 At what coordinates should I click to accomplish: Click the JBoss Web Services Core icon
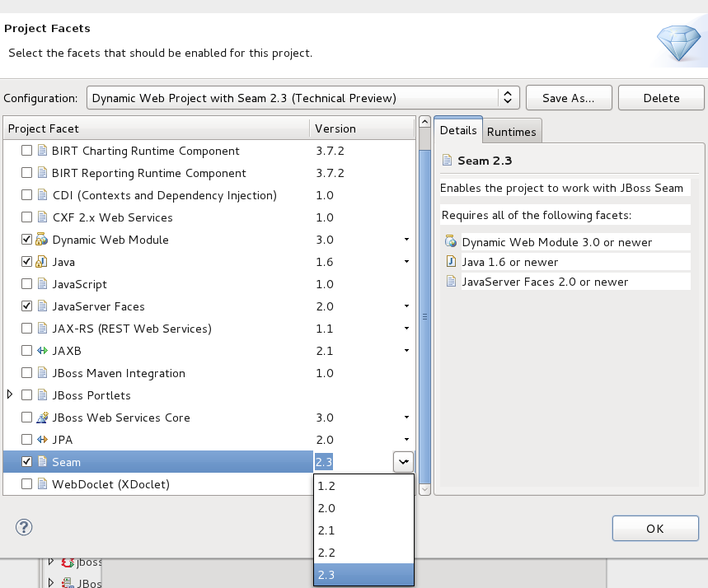[x=42, y=418]
